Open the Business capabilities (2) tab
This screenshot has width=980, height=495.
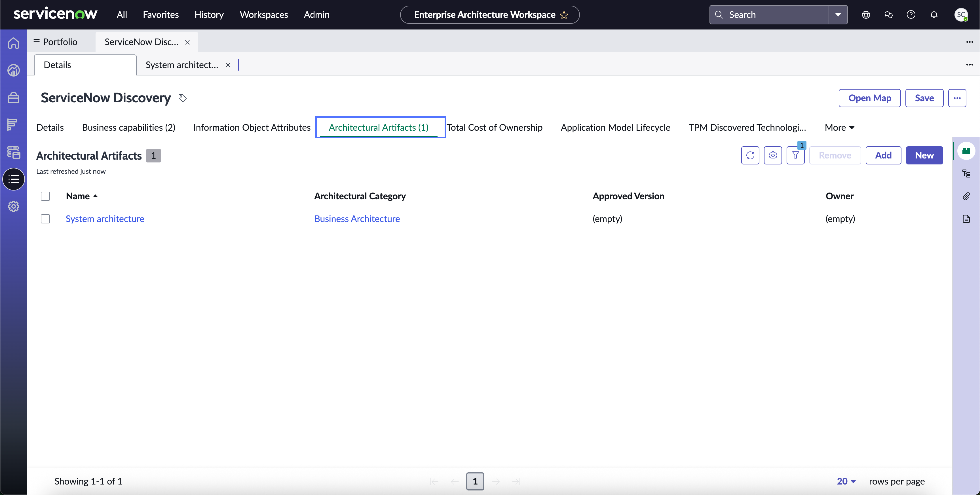click(128, 128)
